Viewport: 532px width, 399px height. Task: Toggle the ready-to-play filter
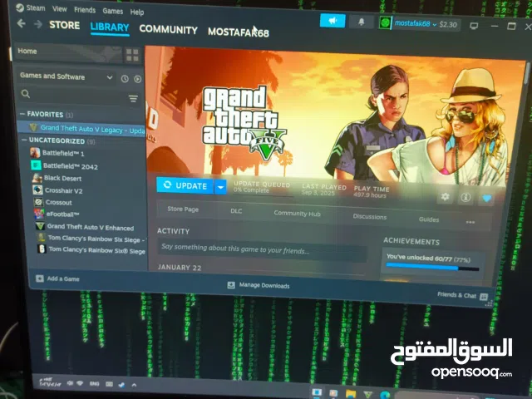tap(137, 79)
